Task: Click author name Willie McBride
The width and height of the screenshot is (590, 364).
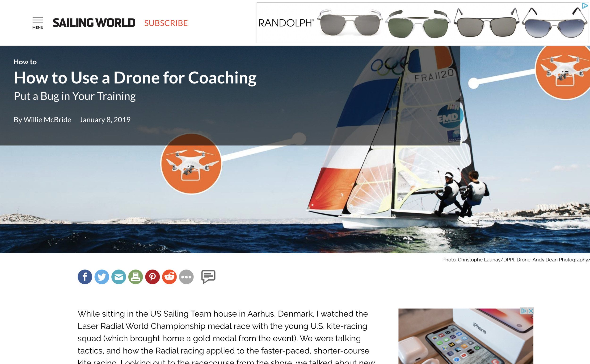Action: [x=47, y=120]
